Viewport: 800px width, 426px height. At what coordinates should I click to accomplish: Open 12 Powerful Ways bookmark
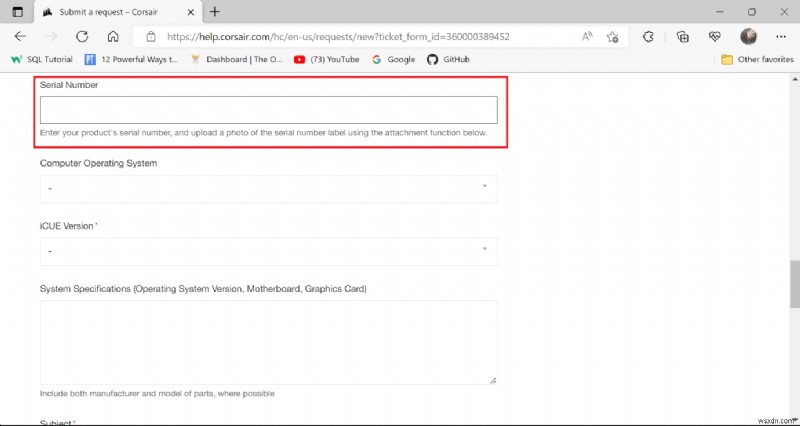tap(132, 60)
